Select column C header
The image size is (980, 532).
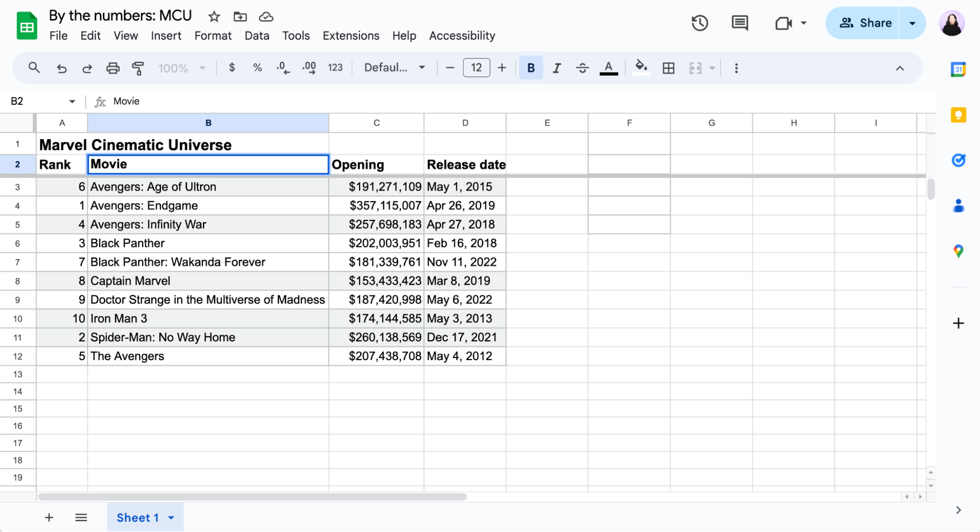376,123
